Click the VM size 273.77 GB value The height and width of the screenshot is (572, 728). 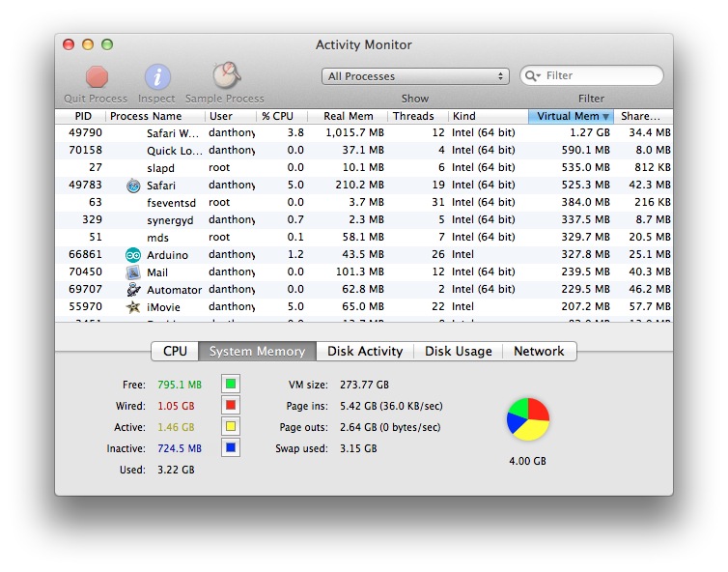[364, 385]
